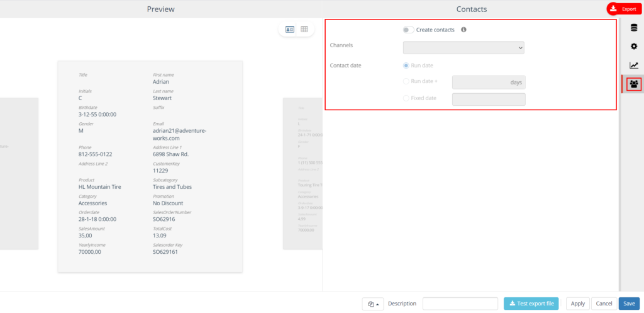Choose the Fixed date radio option
Viewport: 644px width, 313px height.
[x=406, y=98]
